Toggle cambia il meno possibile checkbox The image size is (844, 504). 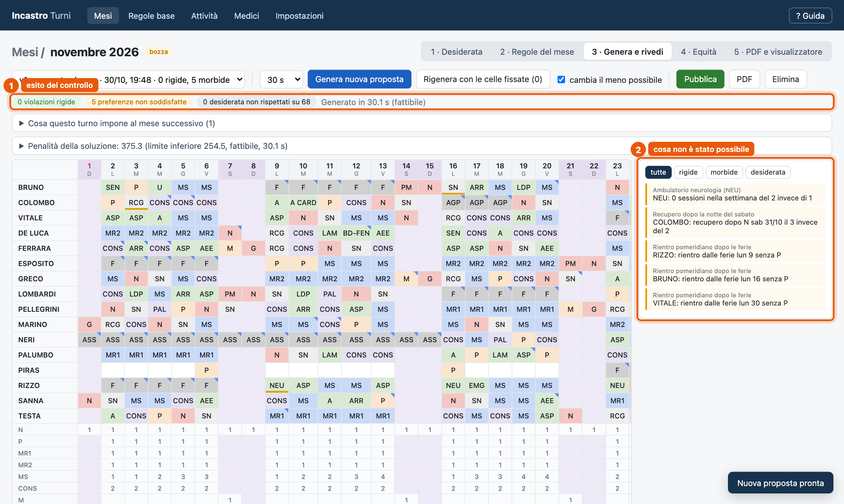click(x=561, y=80)
